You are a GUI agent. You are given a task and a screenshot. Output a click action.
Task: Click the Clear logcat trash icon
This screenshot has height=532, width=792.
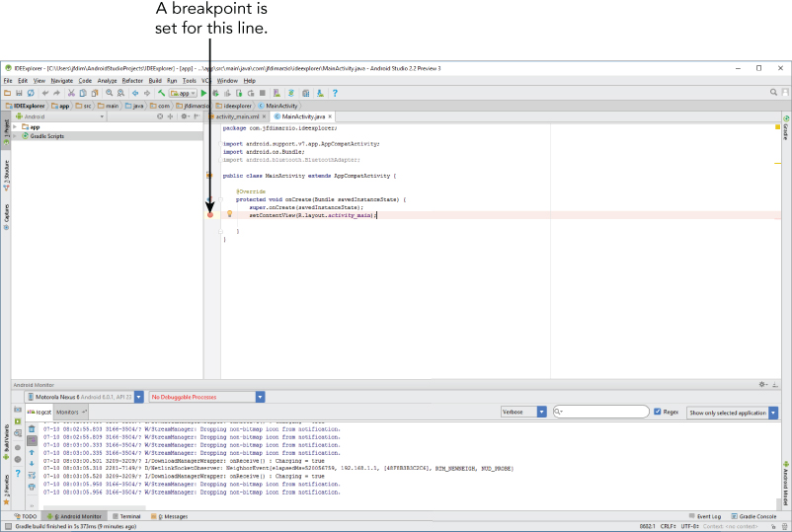tap(32, 429)
